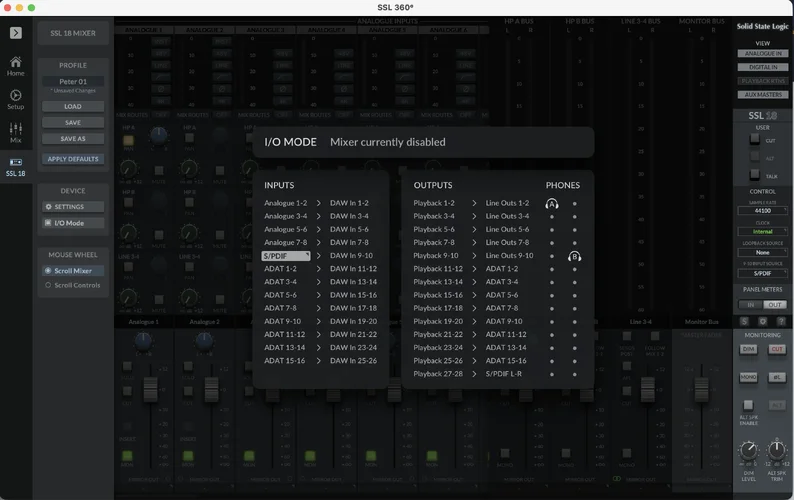Image resolution: width=794 pixels, height=500 pixels.
Task: Click the SSL 18 MIXER header
Action: [73, 33]
